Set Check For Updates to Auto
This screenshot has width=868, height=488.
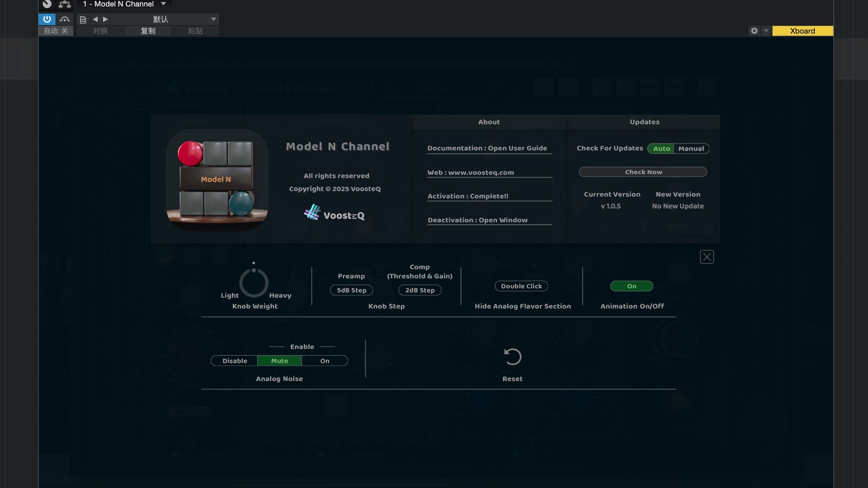click(x=661, y=149)
